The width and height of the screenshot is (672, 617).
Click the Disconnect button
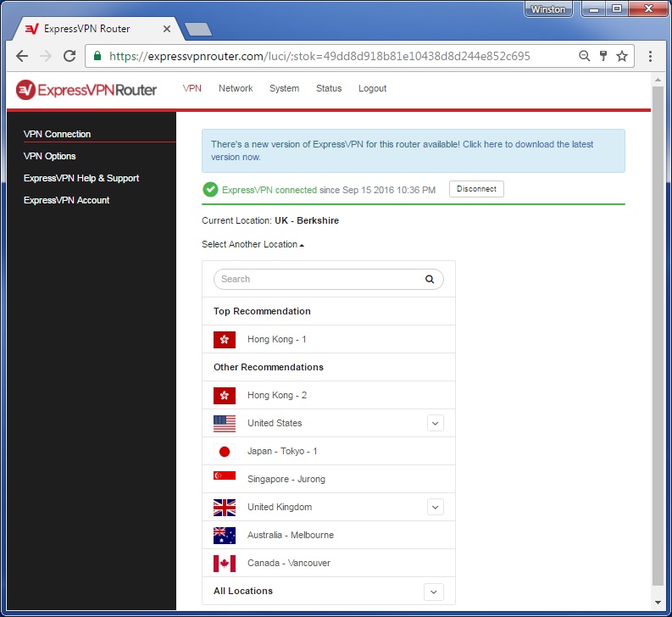point(476,189)
